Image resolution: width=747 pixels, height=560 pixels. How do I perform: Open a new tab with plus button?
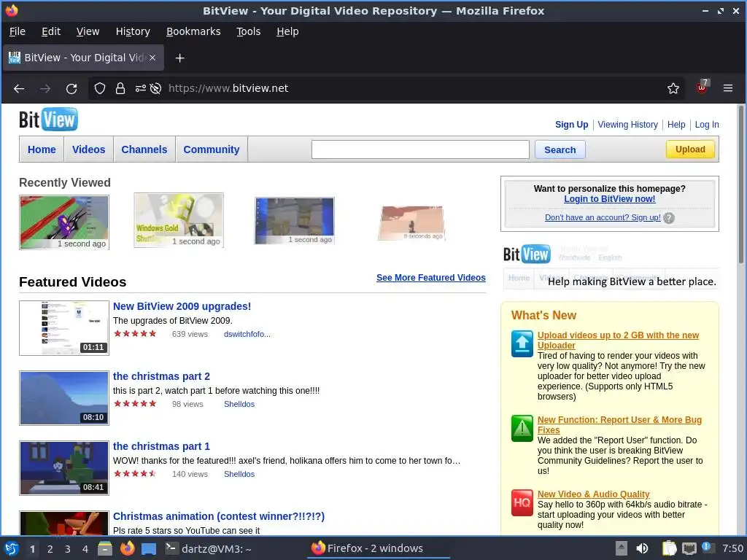click(x=179, y=58)
